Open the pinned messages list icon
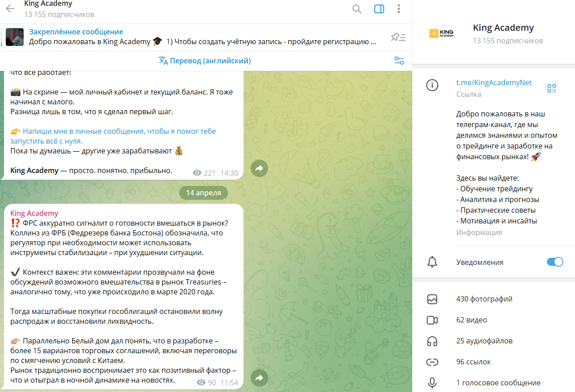This screenshot has height=392, width=575. [x=398, y=37]
